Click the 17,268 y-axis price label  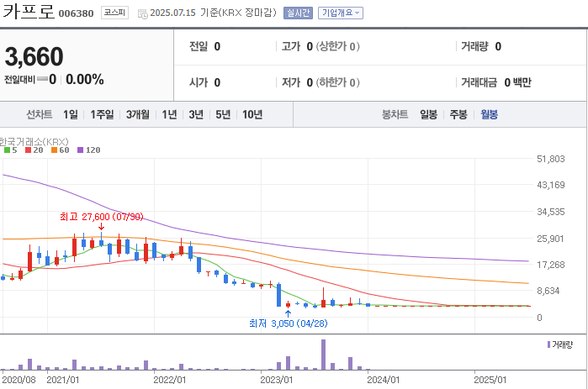point(550,265)
